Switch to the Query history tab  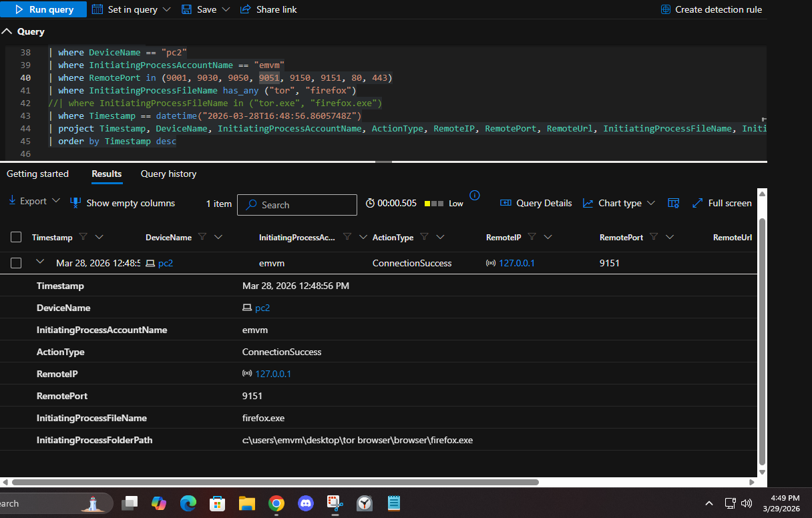point(168,174)
